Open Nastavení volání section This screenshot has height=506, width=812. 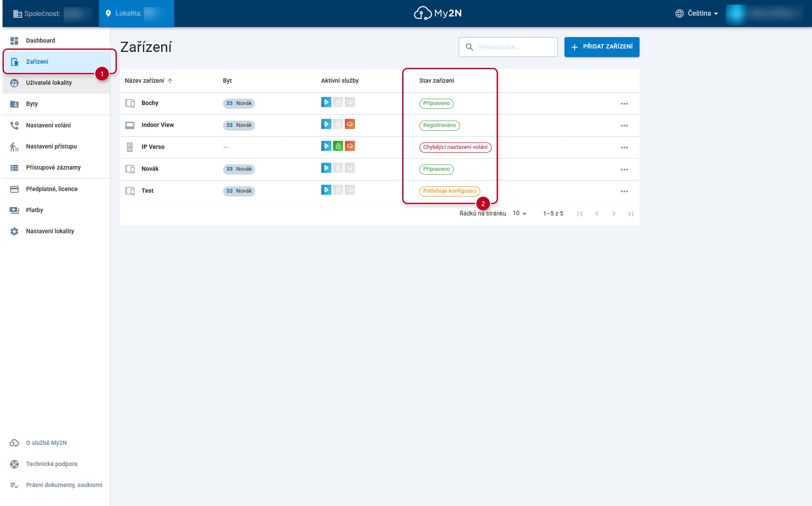(56, 125)
